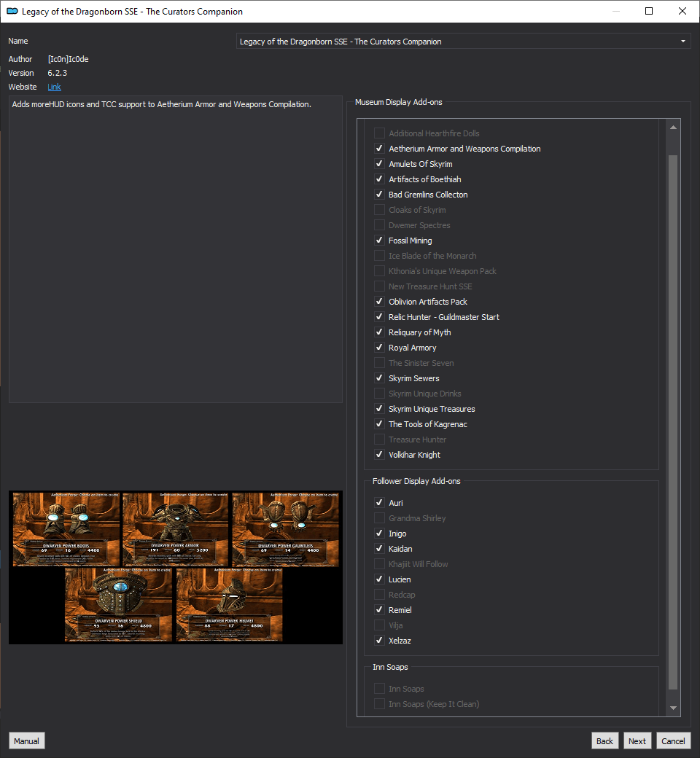Click the add-ons list scrollbar thumb
700x758 pixels.
coord(673,422)
